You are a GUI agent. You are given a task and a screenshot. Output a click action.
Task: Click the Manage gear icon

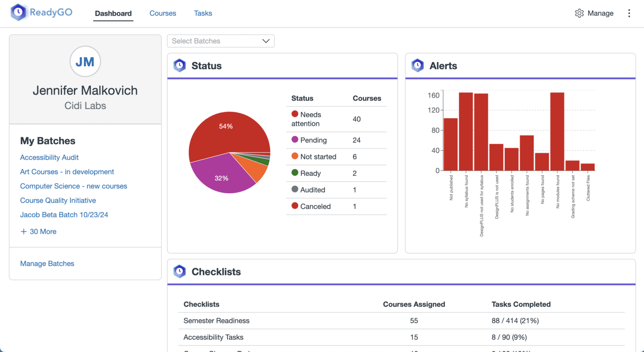pos(579,13)
